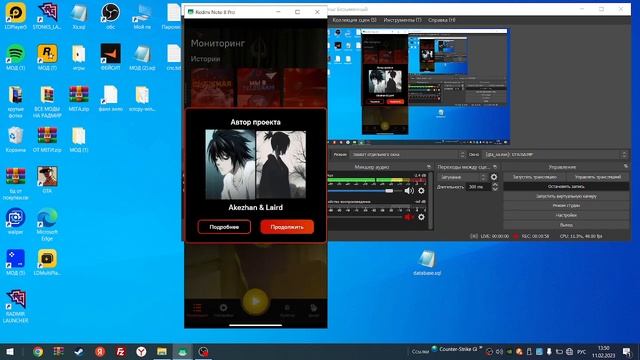Click the CPU usage text in status bar
This screenshot has height=360, width=640.
coord(581,236)
